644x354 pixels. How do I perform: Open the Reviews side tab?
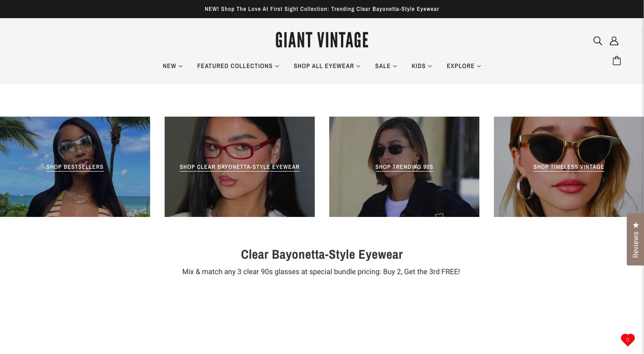pyautogui.click(x=635, y=239)
